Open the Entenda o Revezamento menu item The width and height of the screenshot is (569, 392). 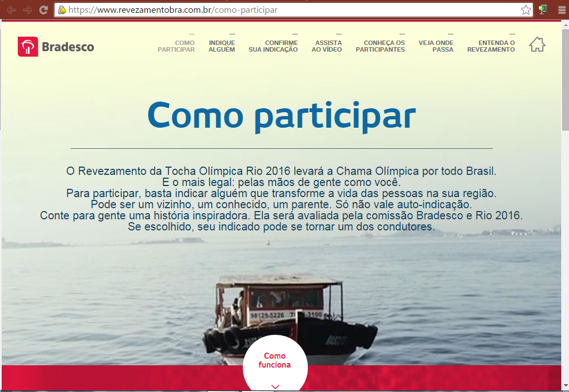pos(491,46)
